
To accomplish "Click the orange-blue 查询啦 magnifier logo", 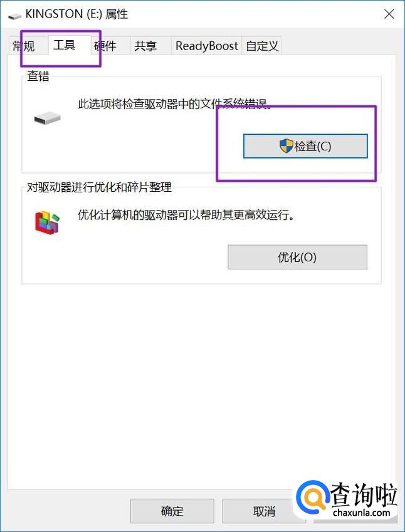I will [x=312, y=498].
